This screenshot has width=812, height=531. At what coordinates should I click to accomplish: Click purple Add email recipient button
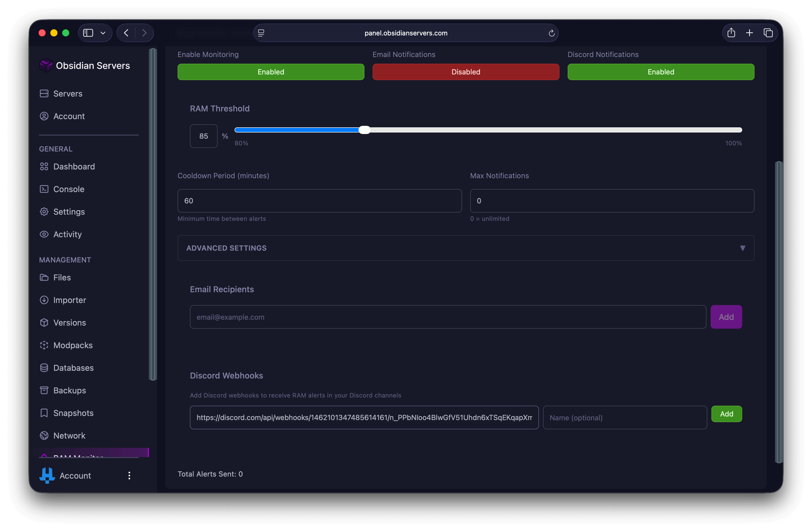[726, 317]
